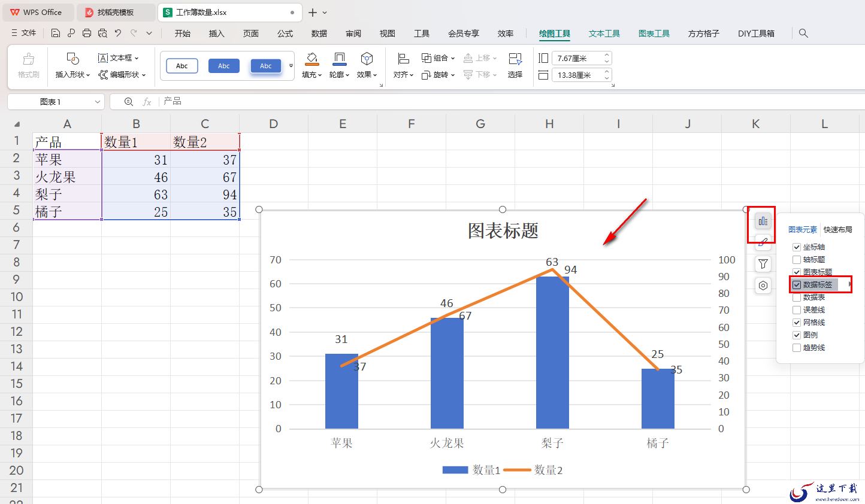Viewport: 865px width, 504px height.
Task: Increase the shape height 7.67厘米 value
Action: click(x=607, y=56)
